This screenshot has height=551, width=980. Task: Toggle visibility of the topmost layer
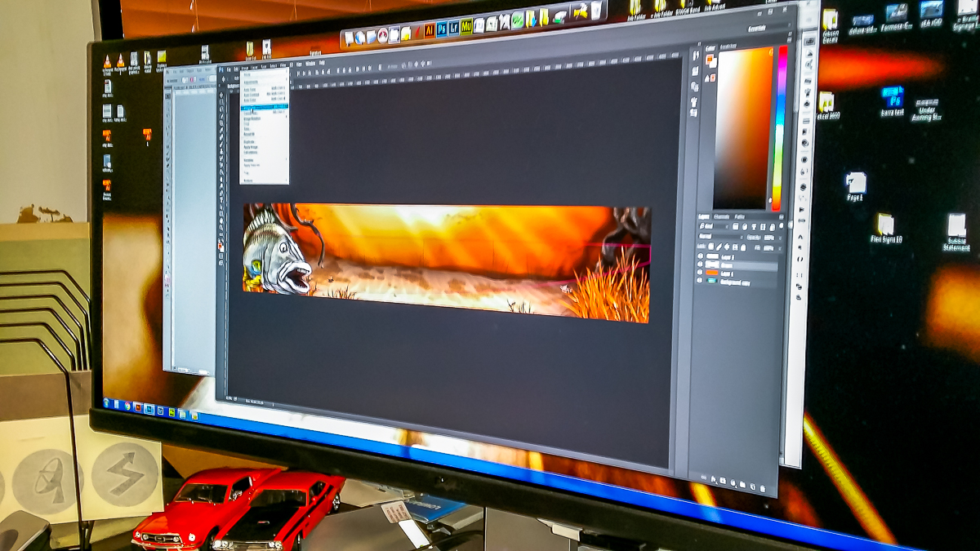pyautogui.click(x=701, y=256)
